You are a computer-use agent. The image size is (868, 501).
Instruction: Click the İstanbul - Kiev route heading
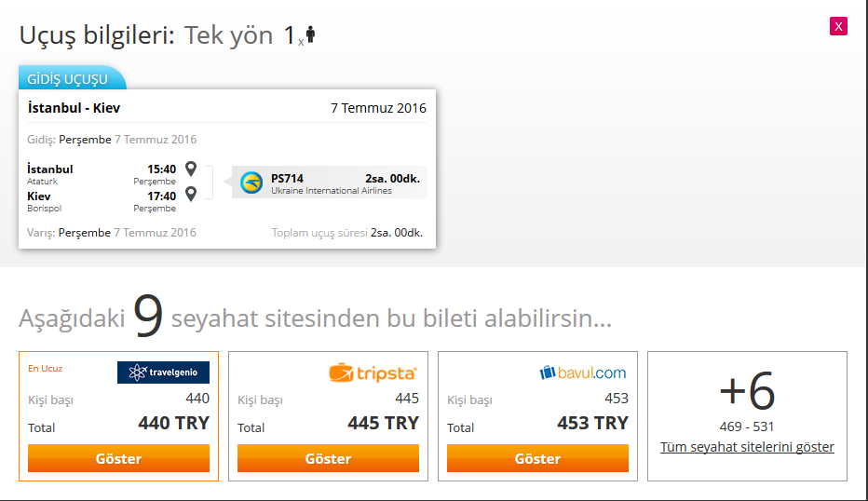point(75,108)
